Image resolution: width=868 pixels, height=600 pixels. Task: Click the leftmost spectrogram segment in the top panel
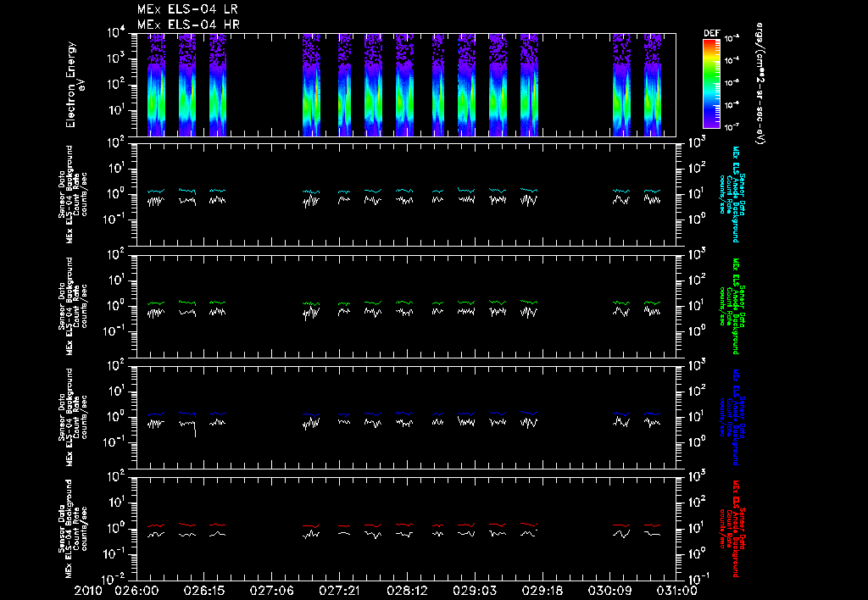157,85
